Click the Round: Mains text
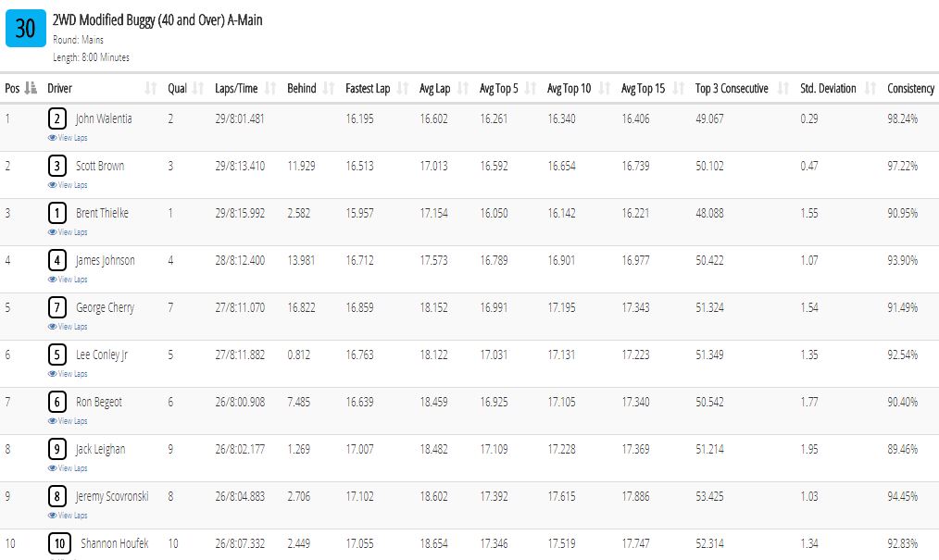Screen dimensions: 939x560 (x=78, y=40)
